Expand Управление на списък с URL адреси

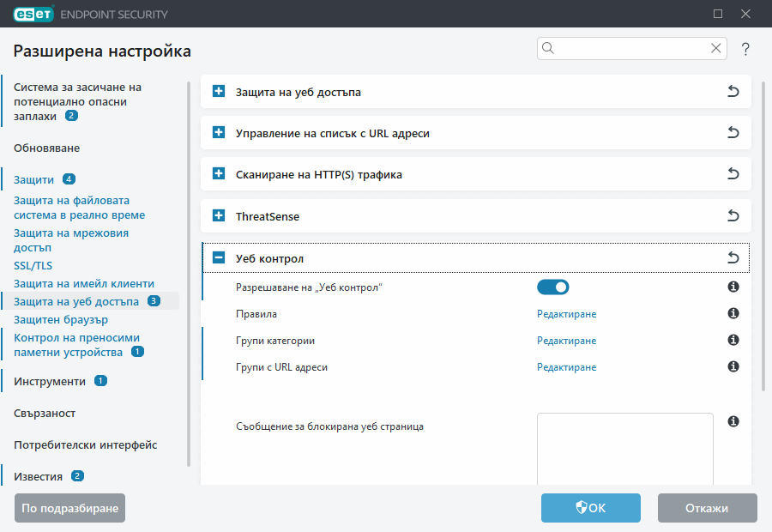point(219,133)
